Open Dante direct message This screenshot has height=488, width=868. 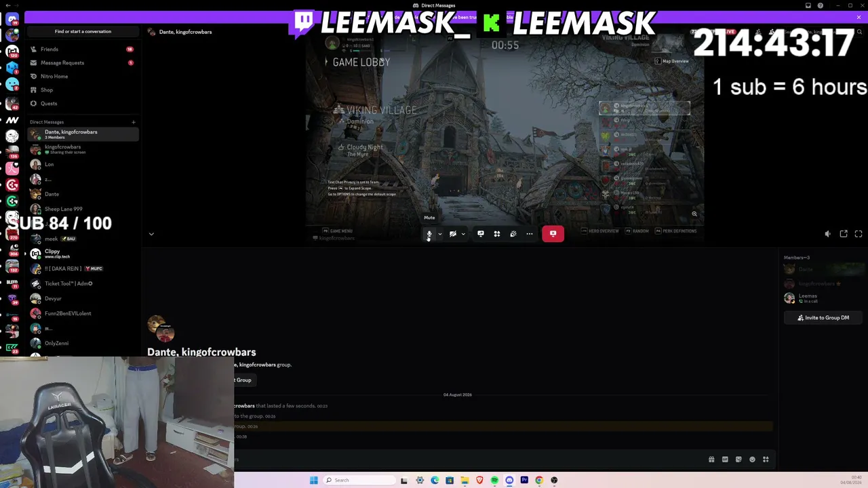pyautogui.click(x=83, y=195)
